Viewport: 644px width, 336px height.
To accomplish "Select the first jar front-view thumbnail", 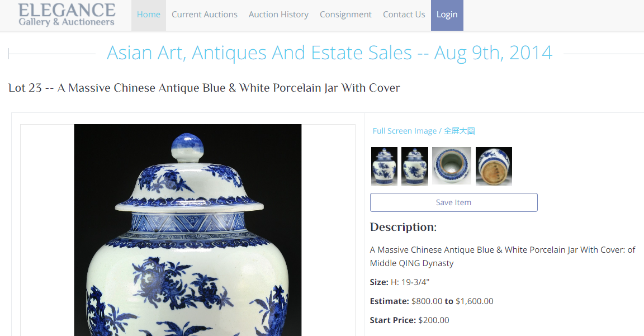I will tap(384, 167).
